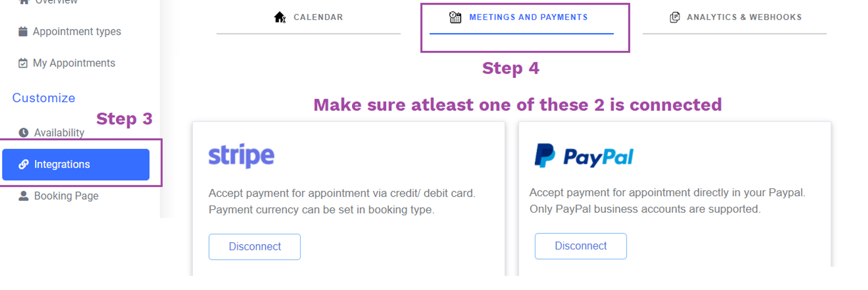Select Integrations in the sidebar

76,165
